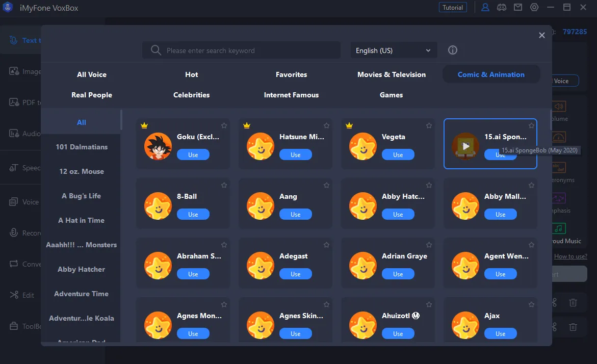Screen dimensions: 597x364
Task: Filter by Adventure Time category
Action: point(82,294)
